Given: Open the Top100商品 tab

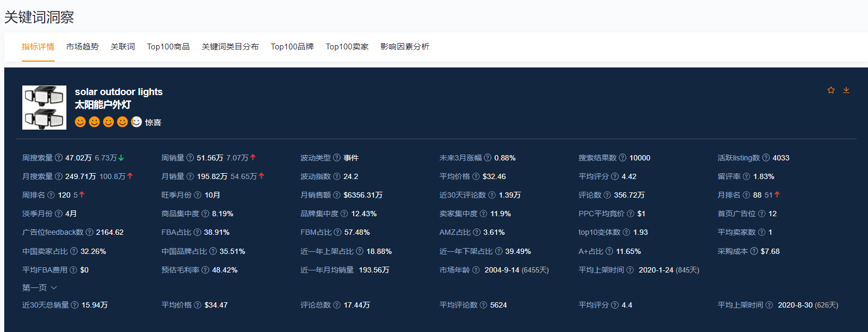Looking at the screenshot, I should point(168,47).
